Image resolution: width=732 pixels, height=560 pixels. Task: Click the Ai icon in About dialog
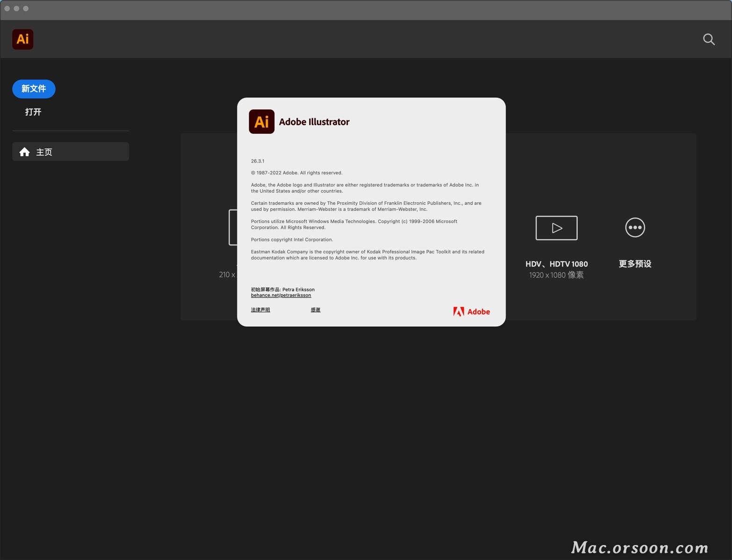pos(261,122)
